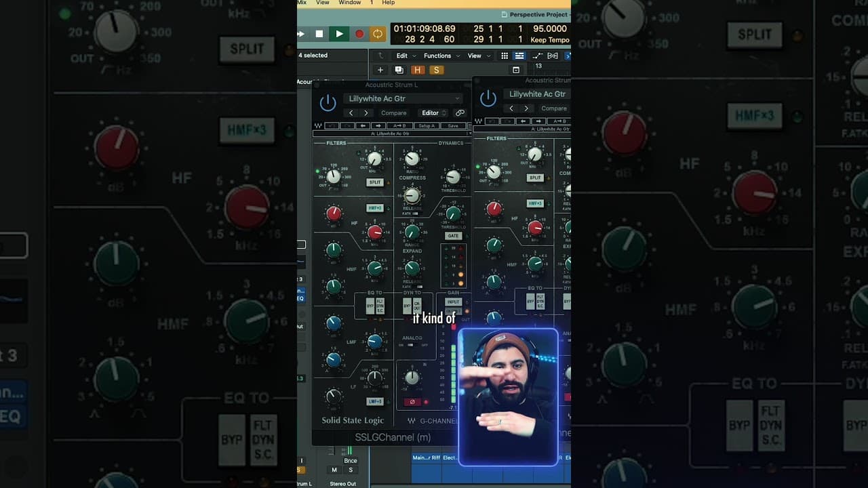
Task: Click the plugin link chain icon
Action: point(460,113)
